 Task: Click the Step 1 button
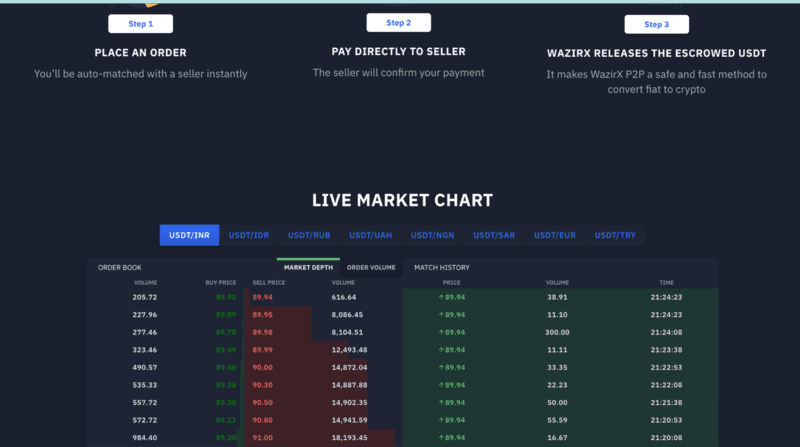[140, 24]
